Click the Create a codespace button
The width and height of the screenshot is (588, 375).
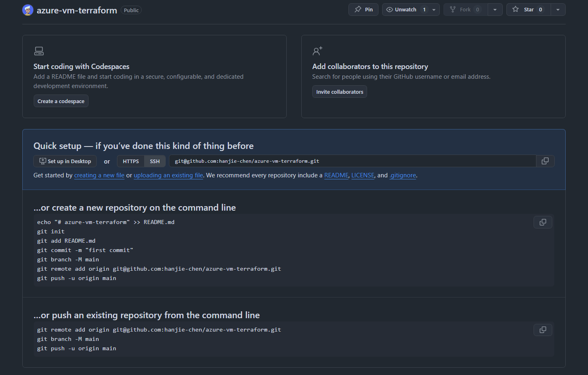[61, 101]
